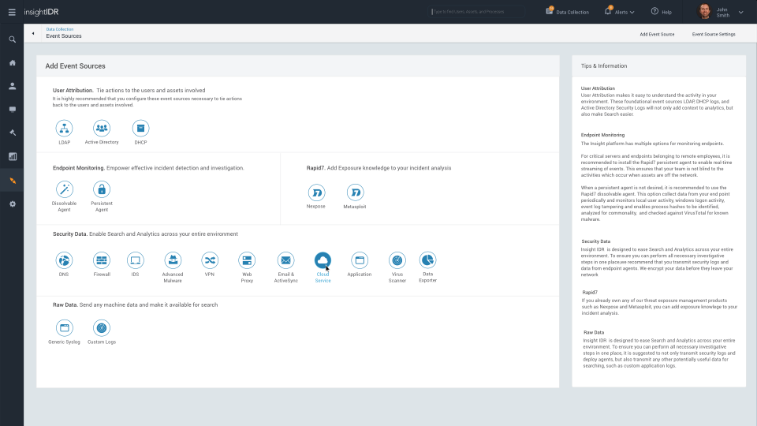Screen dimensions: 757x426
Task: Add a Generic Syslog raw data source
Action: [x=64, y=327]
